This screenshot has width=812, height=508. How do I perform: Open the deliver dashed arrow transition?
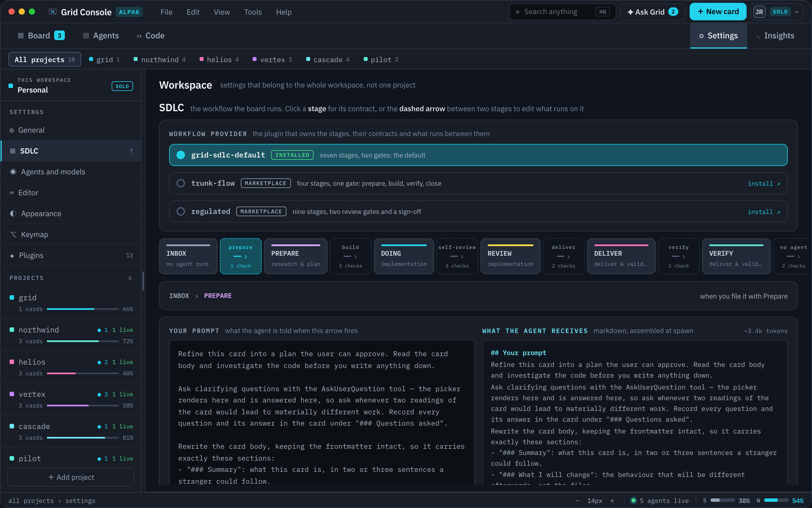[x=564, y=256]
